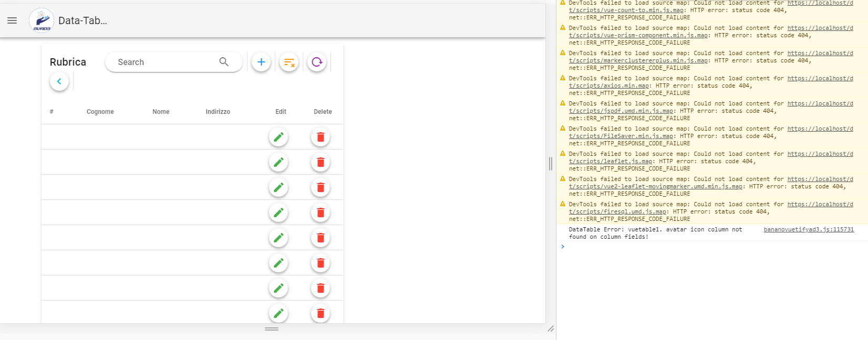Click the Data-Tab app title
The width and height of the screenshot is (868, 340).
point(82,20)
